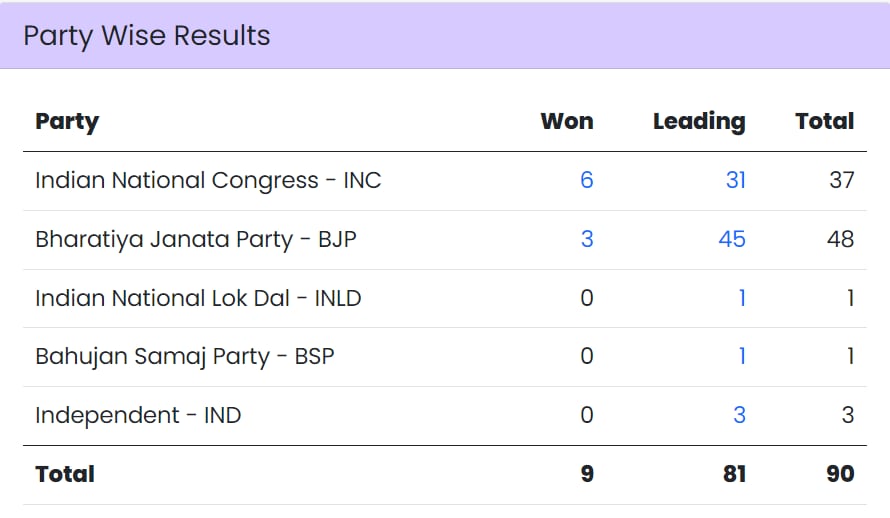Screen dimensions: 890x518
Task: Open INC leading seats link showing 31
Action: [735, 181]
